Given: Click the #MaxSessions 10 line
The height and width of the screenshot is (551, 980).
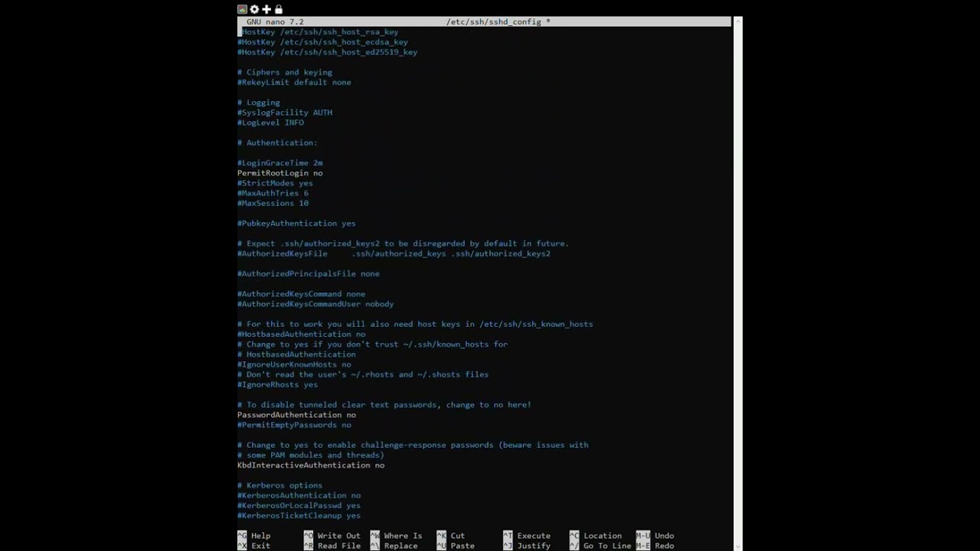Looking at the screenshot, I should [273, 203].
